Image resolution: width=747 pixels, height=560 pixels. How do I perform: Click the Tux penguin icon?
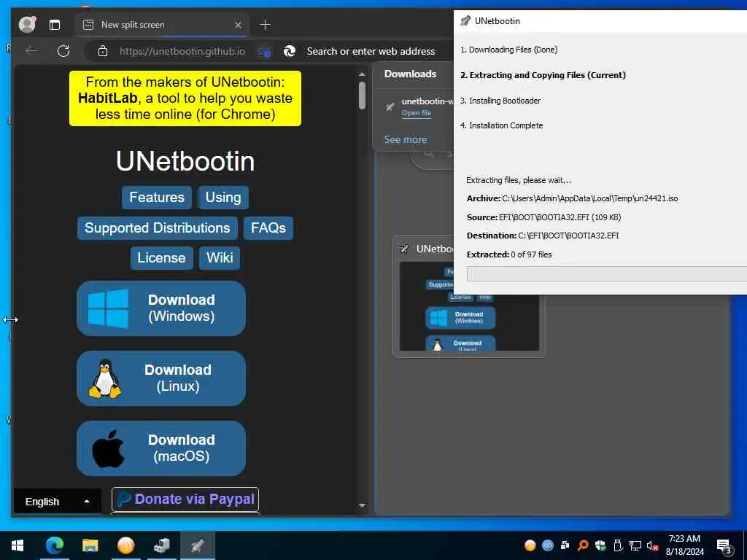[x=105, y=378]
